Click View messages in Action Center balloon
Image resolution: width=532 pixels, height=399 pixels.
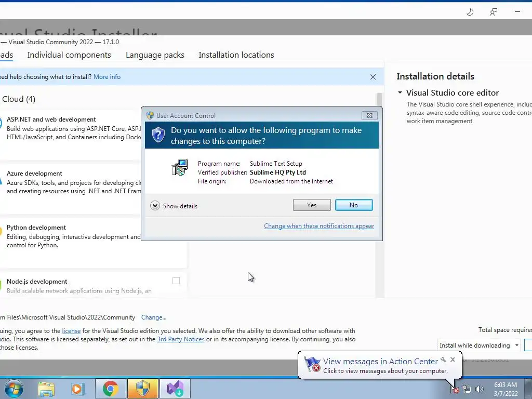click(x=380, y=362)
